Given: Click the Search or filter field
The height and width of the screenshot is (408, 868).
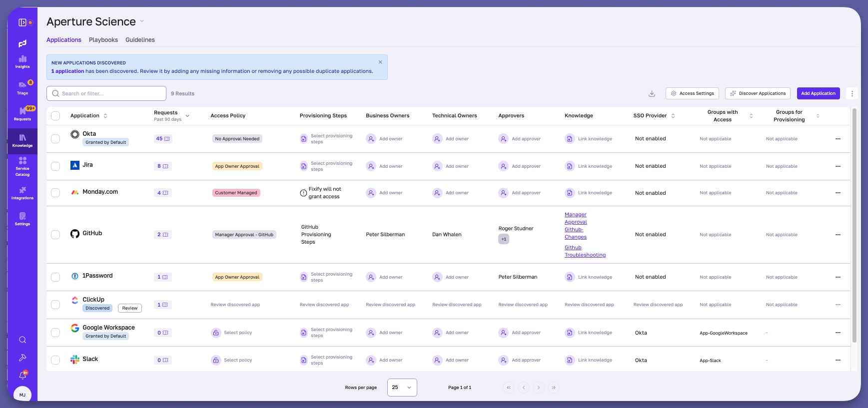Looking at the screenshot, I should point(106,93).
